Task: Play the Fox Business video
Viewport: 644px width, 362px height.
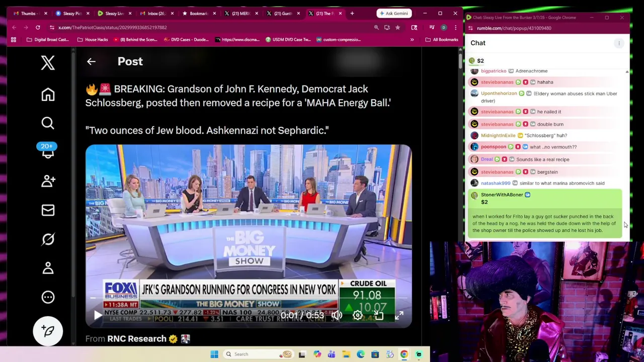Action: (x=98, y=315)
